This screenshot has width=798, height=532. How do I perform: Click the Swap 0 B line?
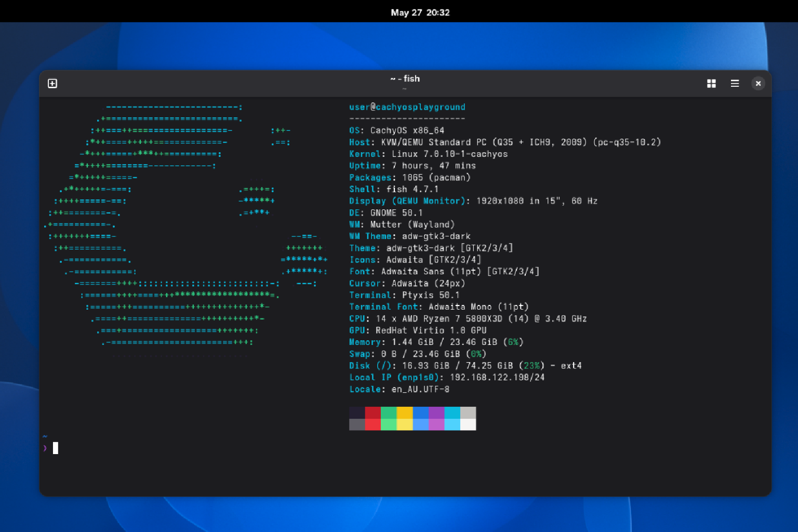click(x=418, y=354)
